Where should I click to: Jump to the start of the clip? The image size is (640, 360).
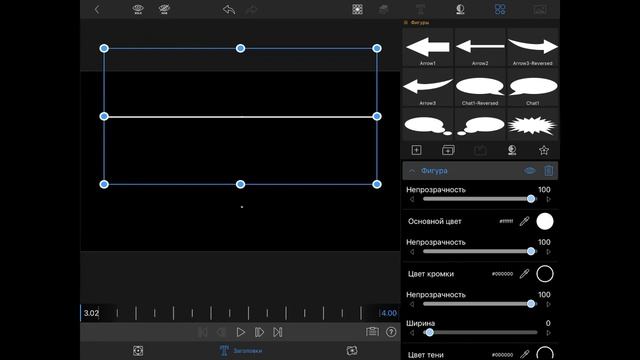point(203,332)
